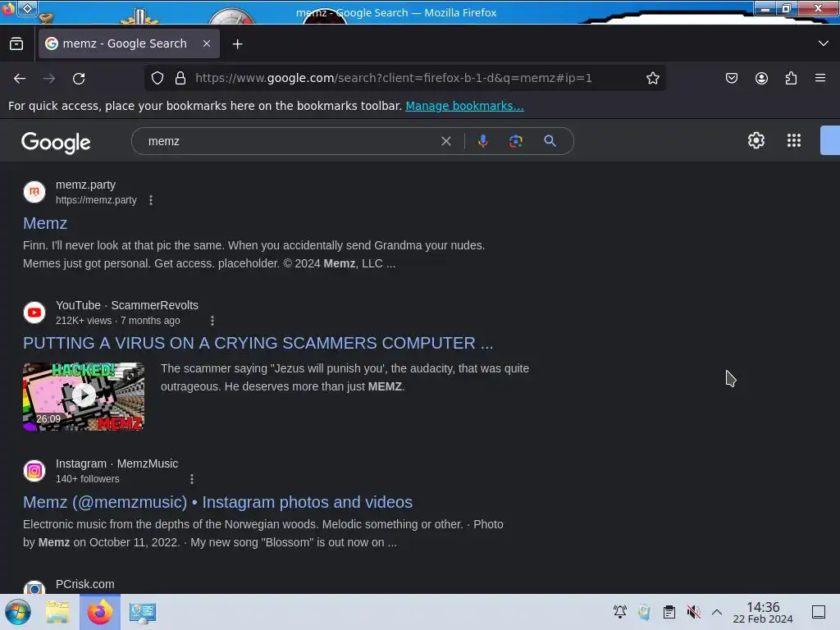Expand the hidden system tray icons
Image resolution: width=840 pixels, height=630 pixels.
coord(717,612)
